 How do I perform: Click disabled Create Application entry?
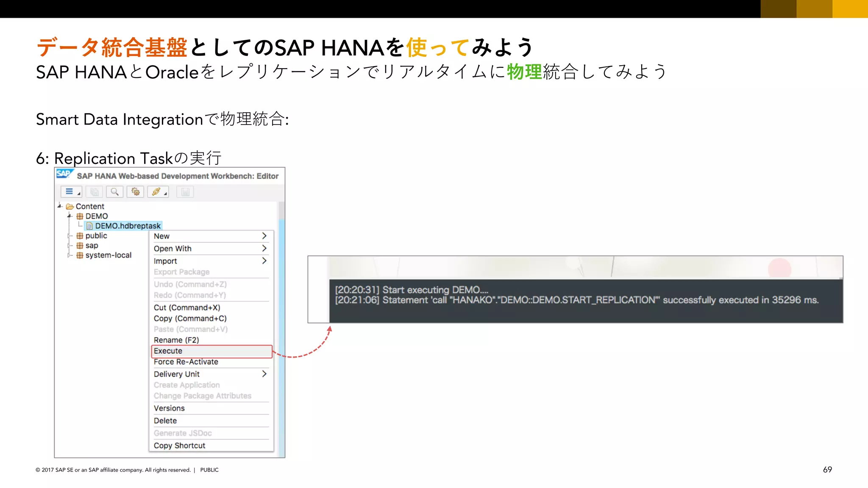pyautogui.click(x=211, y=385)
